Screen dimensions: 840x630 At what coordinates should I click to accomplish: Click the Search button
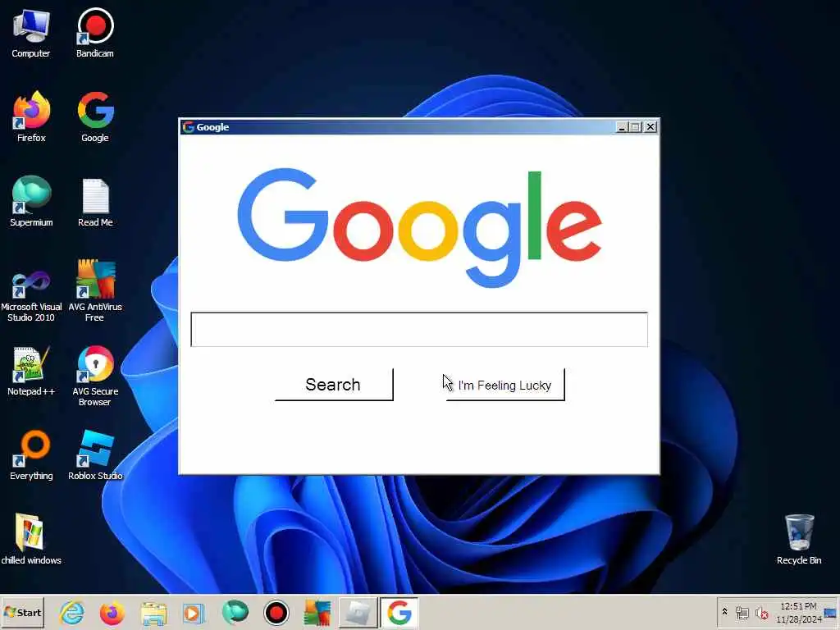click(x=334, y=384)
